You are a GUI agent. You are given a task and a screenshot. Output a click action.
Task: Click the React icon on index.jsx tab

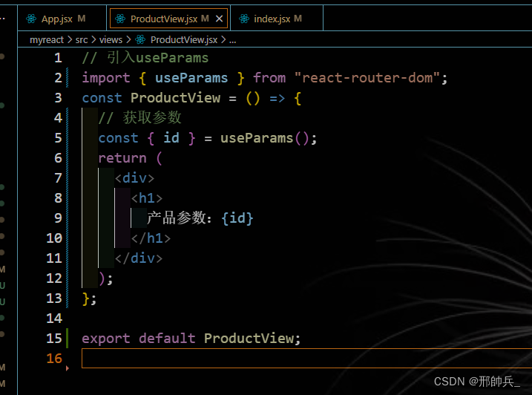coord(244,19)
